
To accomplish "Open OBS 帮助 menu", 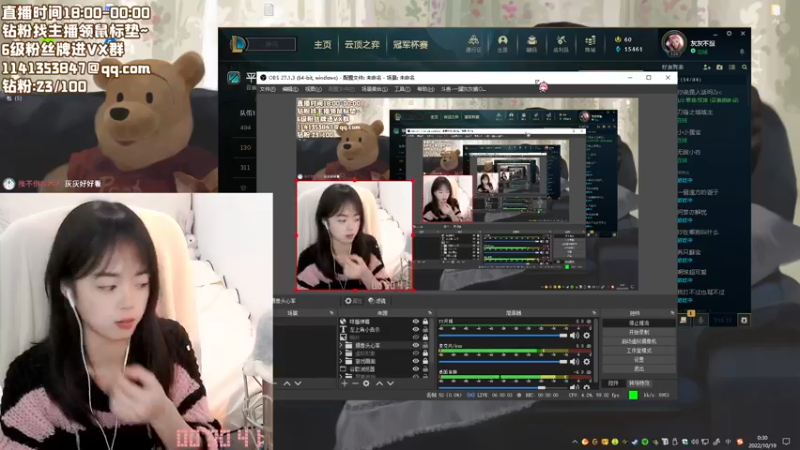I will (426, 89).
